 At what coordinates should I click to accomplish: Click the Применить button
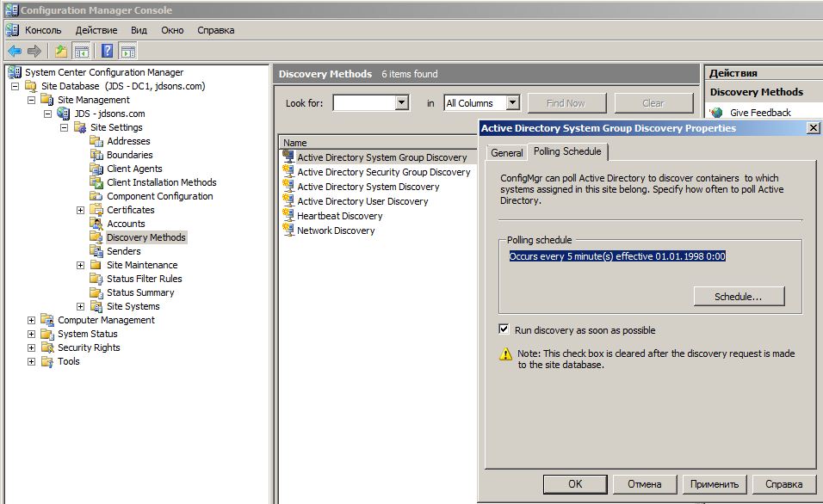click(x=714, y=484)
